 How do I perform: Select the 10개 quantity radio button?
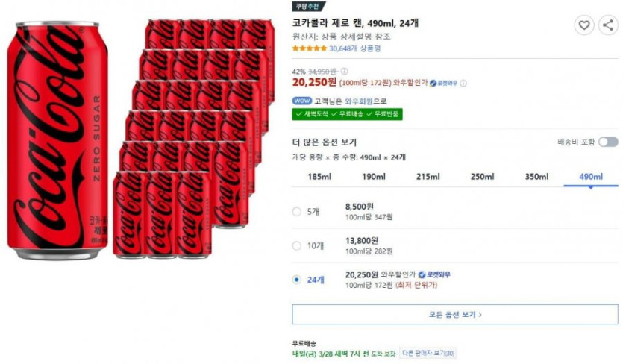point(297,245)
